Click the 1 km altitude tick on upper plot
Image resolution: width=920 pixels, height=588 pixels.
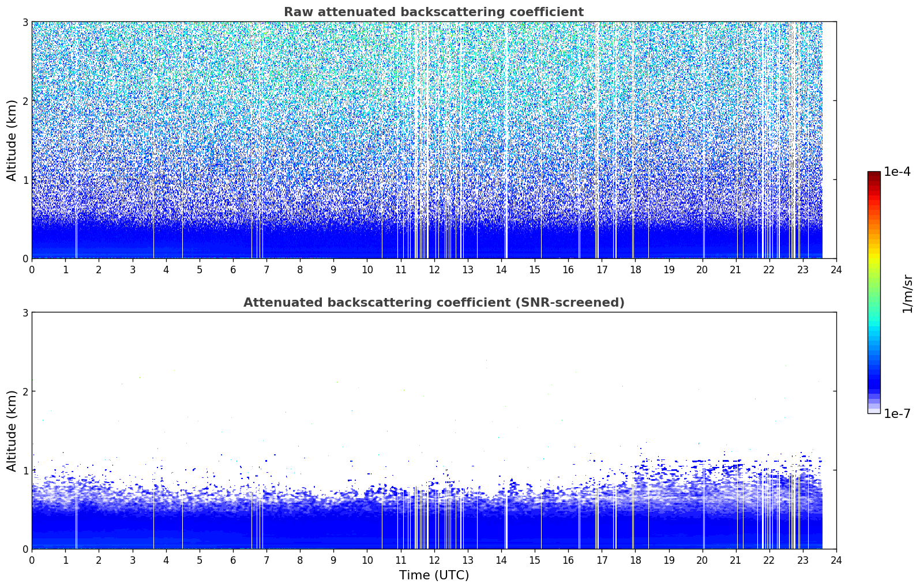(25, 180)
